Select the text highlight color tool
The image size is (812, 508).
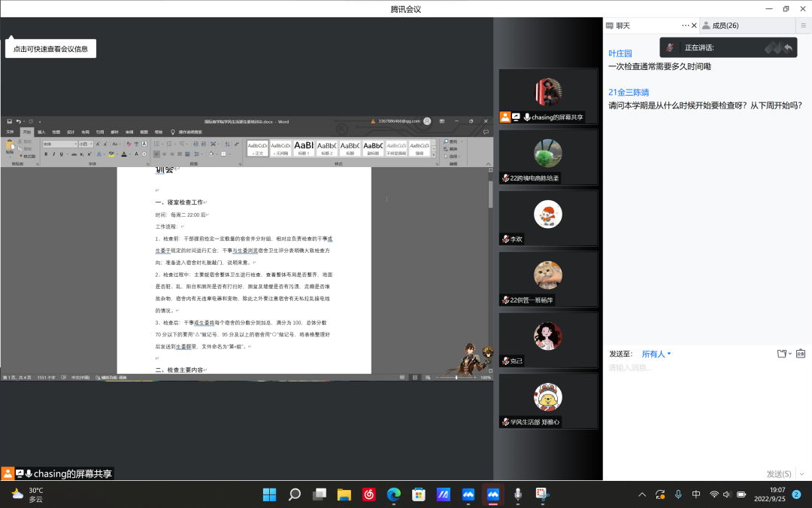pos(111,154)
